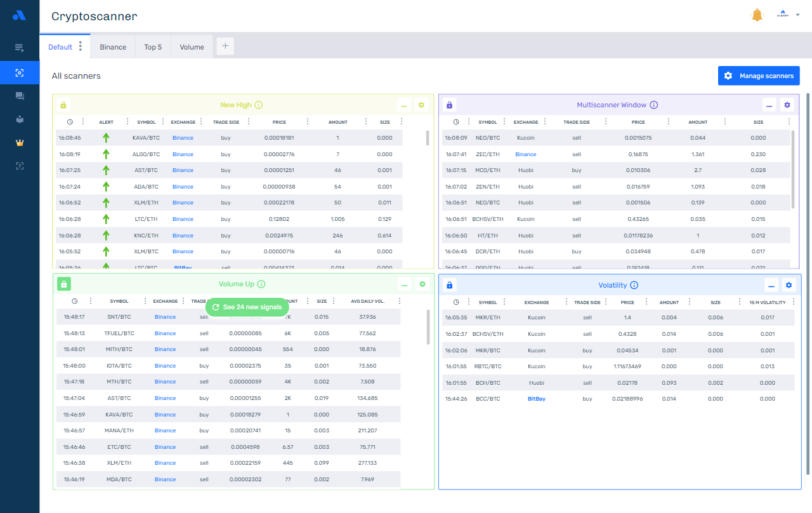Image resolution: width=812 pixels, height=513 pixels.
Task: Click the app logo in the sidebar
Action: tap(19, 15)
